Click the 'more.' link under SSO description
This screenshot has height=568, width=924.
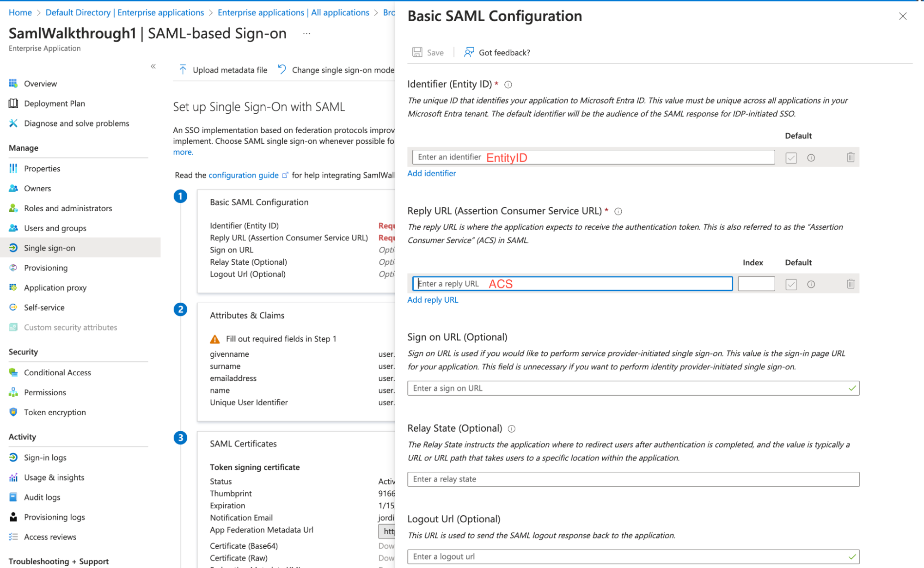pos(183,152)
